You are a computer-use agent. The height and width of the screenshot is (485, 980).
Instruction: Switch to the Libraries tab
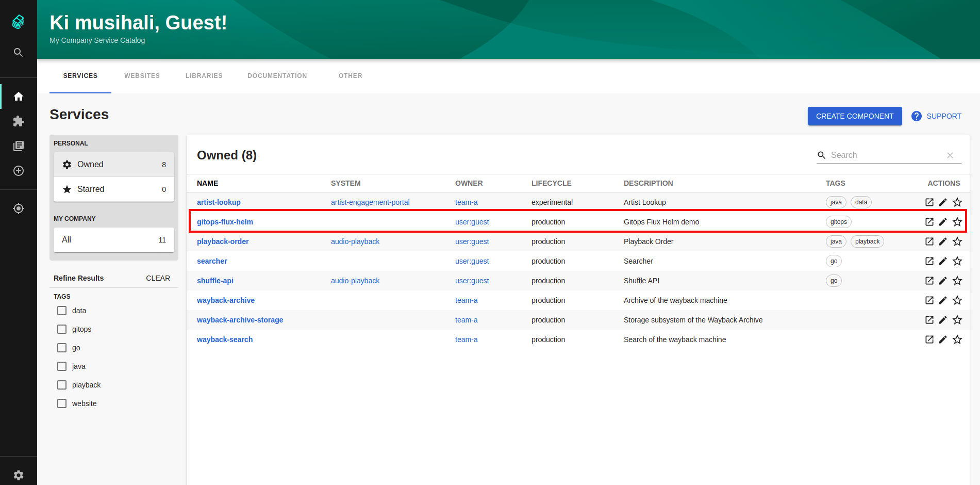tap(204, 76)
